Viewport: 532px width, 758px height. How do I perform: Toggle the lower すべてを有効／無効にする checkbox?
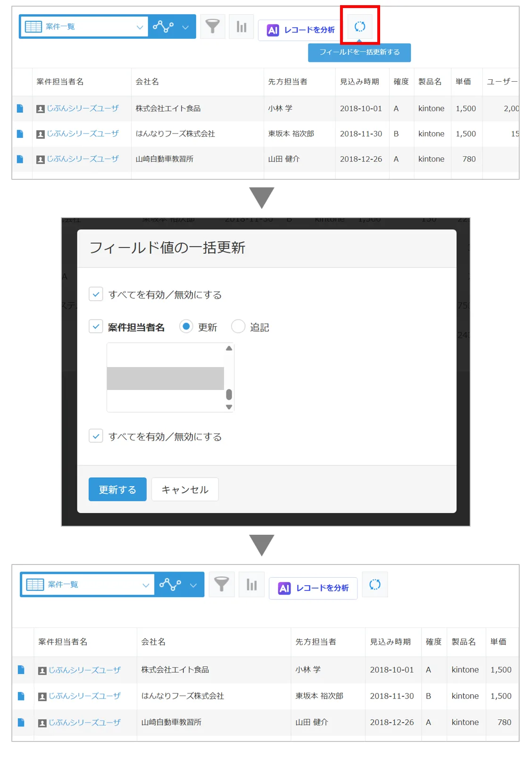pyautogui.click(x=96, y=436)
